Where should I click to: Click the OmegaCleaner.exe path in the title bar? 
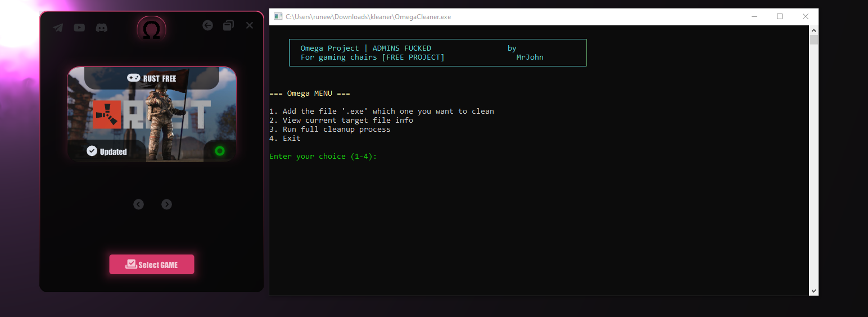tap(368, 17)
